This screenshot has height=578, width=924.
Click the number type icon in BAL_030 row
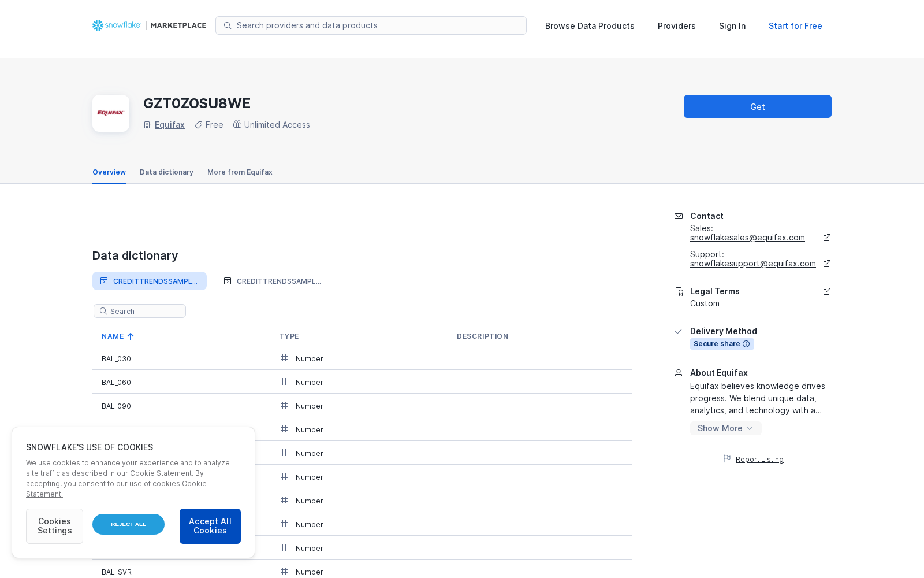(284, 358)
